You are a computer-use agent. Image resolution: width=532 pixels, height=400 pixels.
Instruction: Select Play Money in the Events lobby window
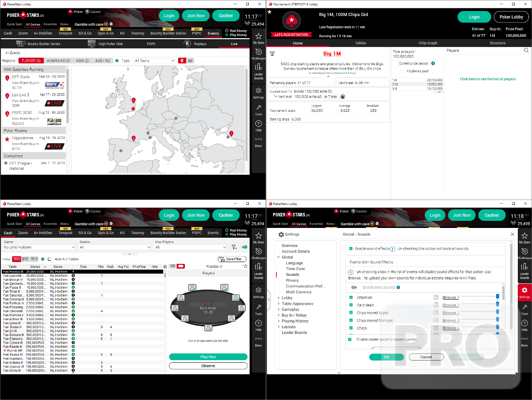click(236, 35)
